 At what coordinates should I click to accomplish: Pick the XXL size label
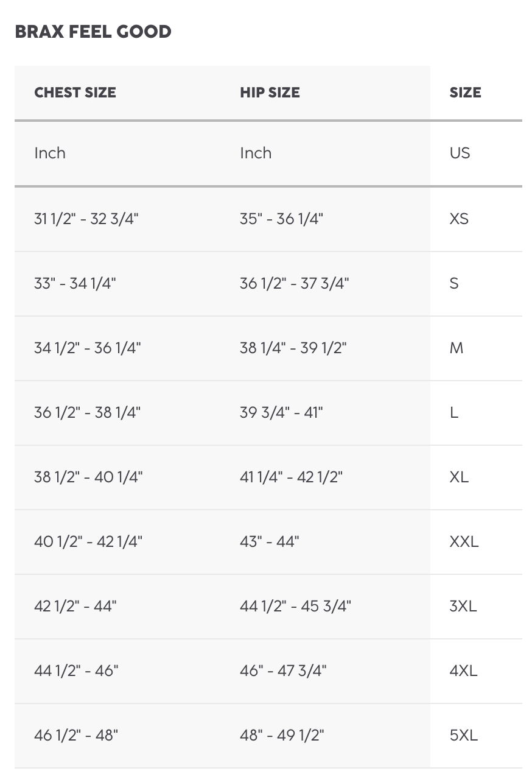464,541
